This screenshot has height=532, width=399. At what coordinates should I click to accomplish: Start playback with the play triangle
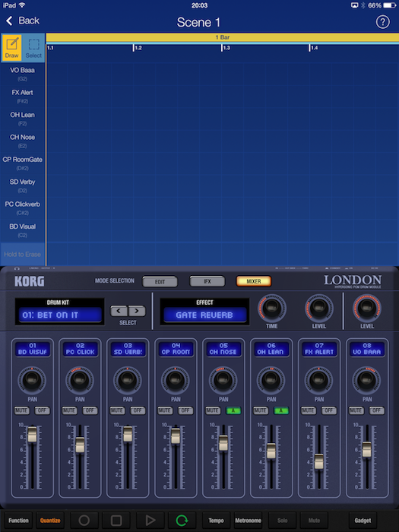[150, 520]
